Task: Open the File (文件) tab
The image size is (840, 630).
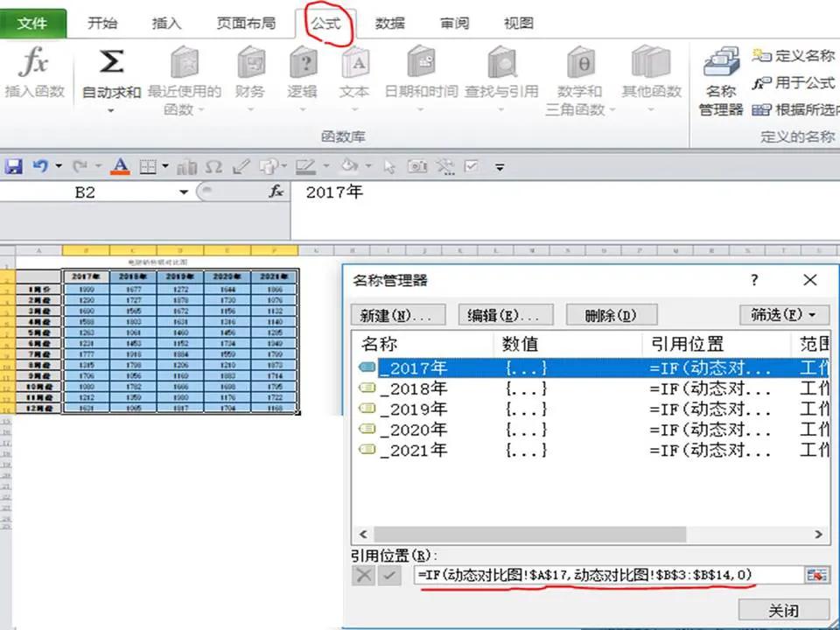Action: coord(32,24)
